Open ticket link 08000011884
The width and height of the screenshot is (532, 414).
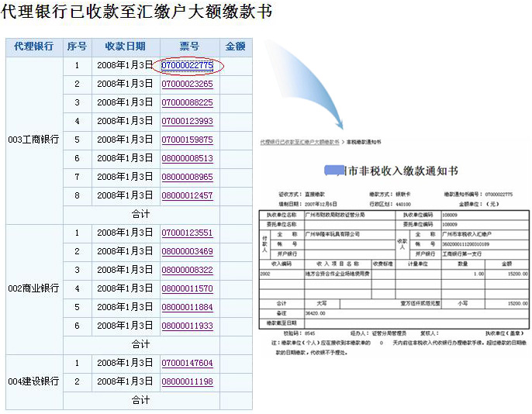click(x=187, y=307)
